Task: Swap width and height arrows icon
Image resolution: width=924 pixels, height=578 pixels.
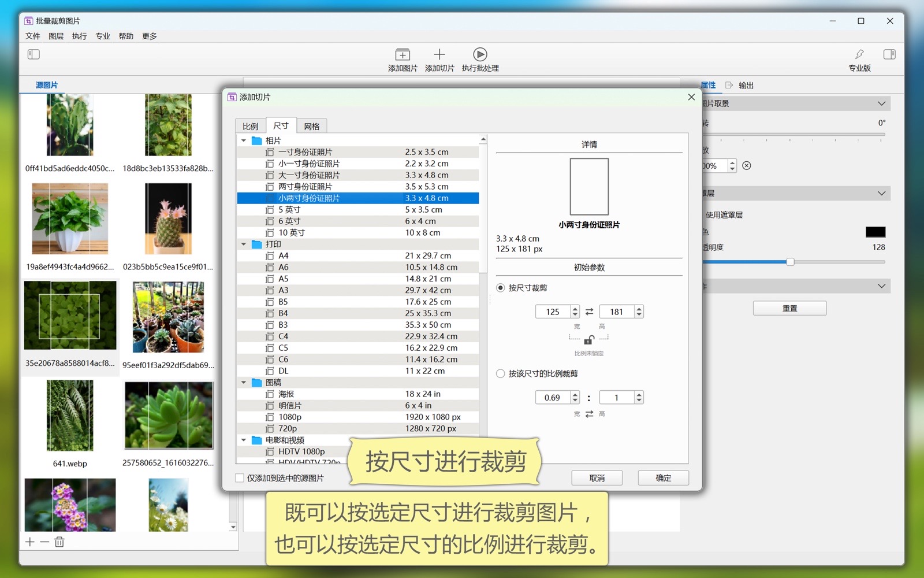Action: (589, 312)
